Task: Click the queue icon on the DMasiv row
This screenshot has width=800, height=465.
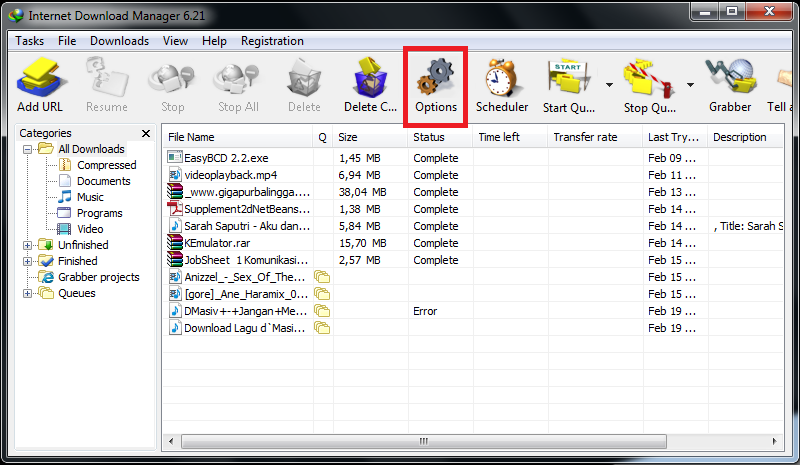Action: pyautogui.click(x=322, y=310)
